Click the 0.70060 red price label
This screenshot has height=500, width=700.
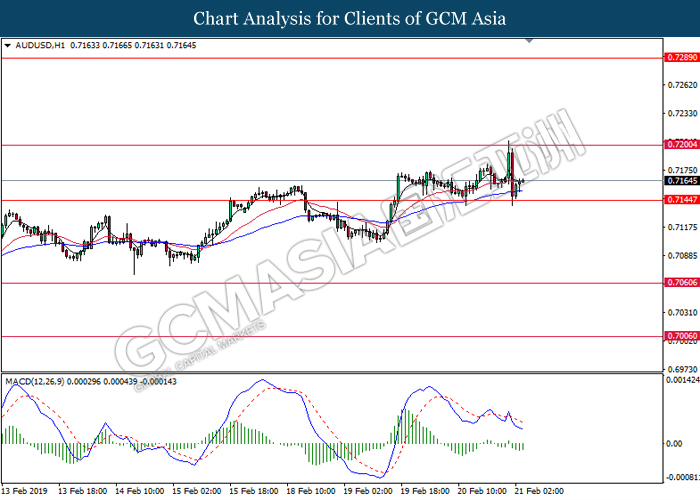click(681, 336)
